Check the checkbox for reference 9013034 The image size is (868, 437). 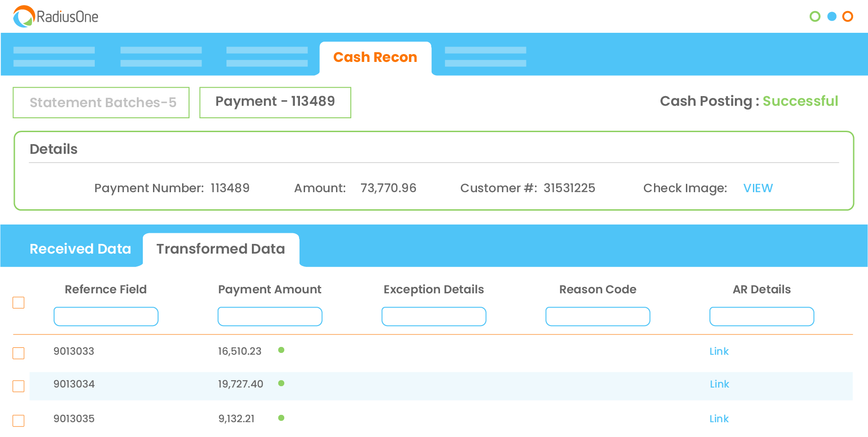tap(18, 386)
